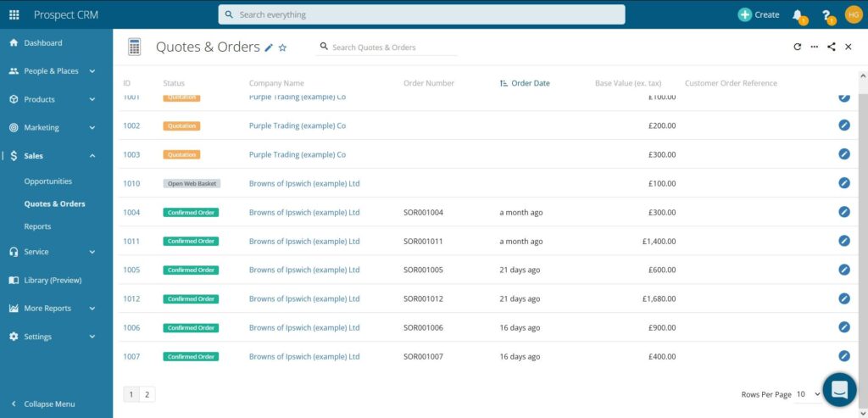Edit row 1010 with pencil icon
The height and width of the screenshot is (418, 868).
point(843,182)
